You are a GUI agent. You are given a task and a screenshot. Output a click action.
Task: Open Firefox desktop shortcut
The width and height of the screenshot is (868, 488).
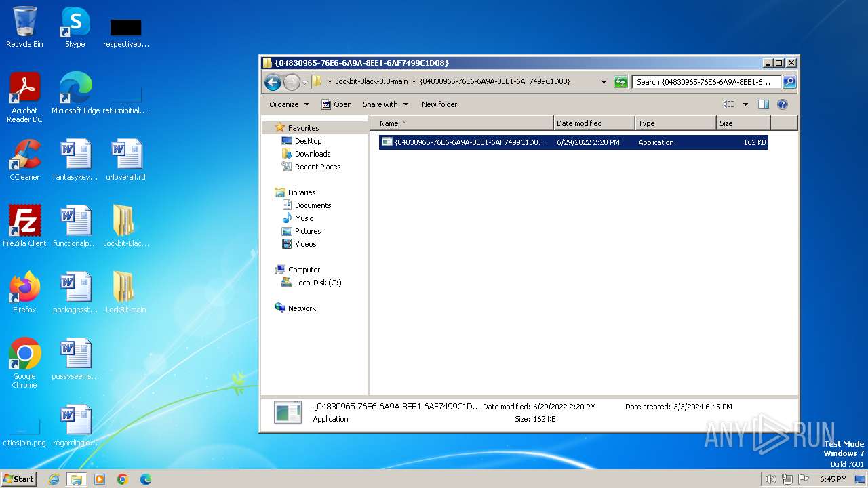coord(24,293)
